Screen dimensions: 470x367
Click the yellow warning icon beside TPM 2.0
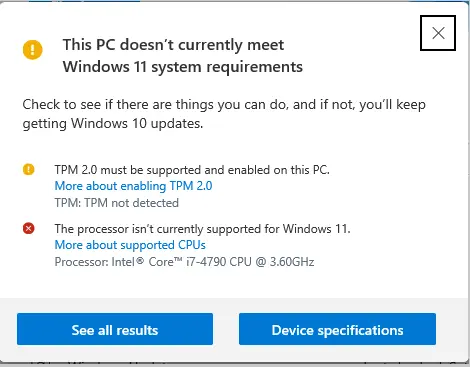click(x=29, y=169)
